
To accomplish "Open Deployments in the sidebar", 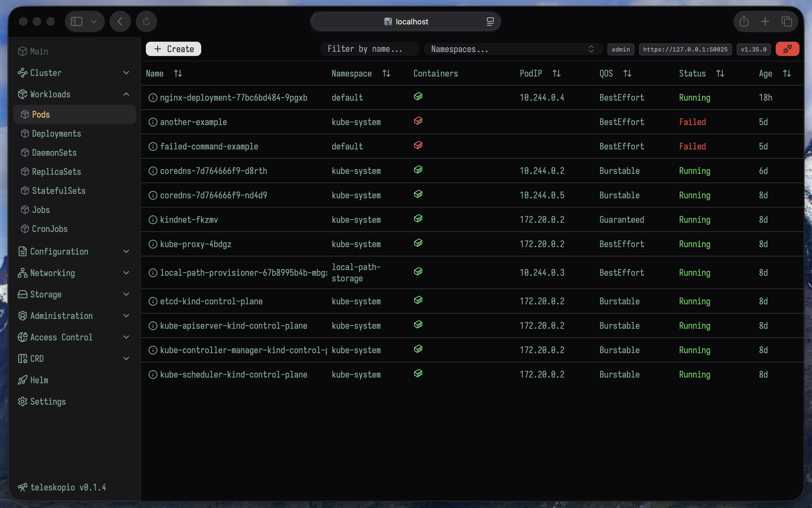I will pyautogui.click(x=74, y=134).
